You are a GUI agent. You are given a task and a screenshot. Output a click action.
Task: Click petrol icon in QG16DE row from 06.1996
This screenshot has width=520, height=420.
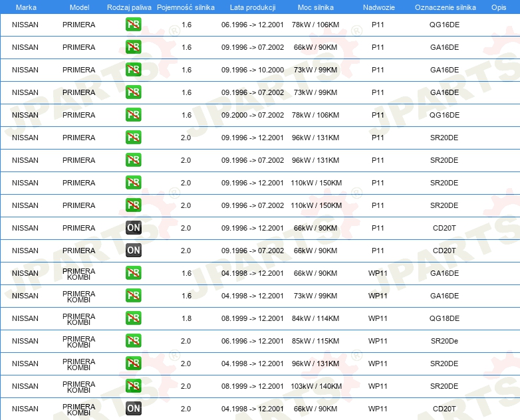(133, 25)
